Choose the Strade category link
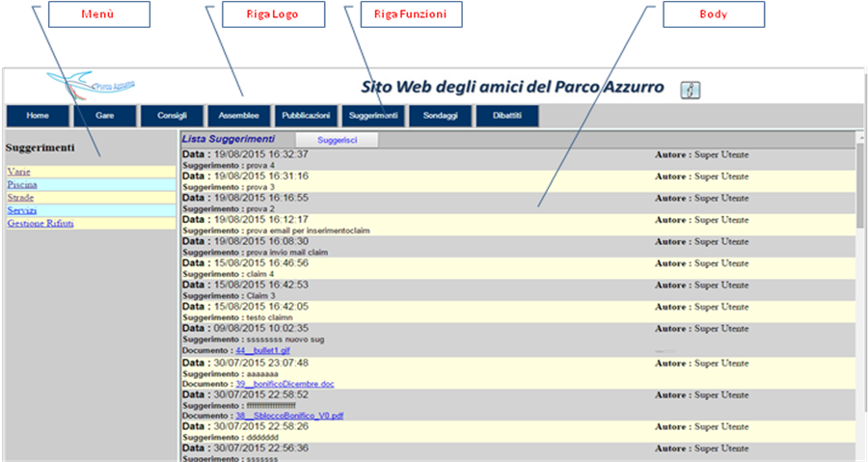Screen dimensions: 868x462 [20, 197]
